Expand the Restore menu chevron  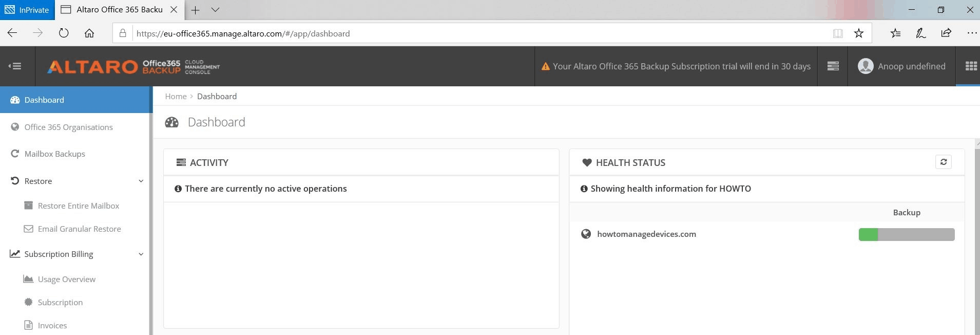(x=141, y=181)
